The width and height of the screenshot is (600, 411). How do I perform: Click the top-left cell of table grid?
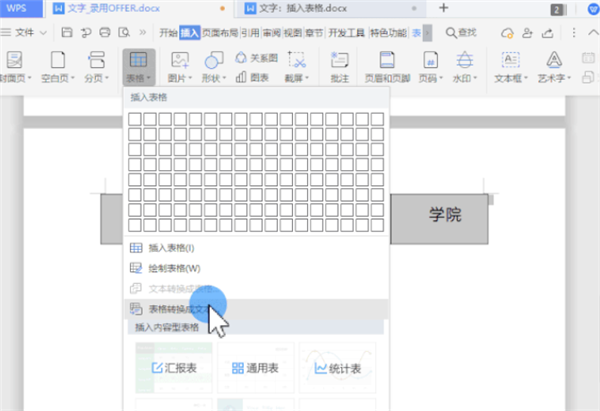[134, 119]
